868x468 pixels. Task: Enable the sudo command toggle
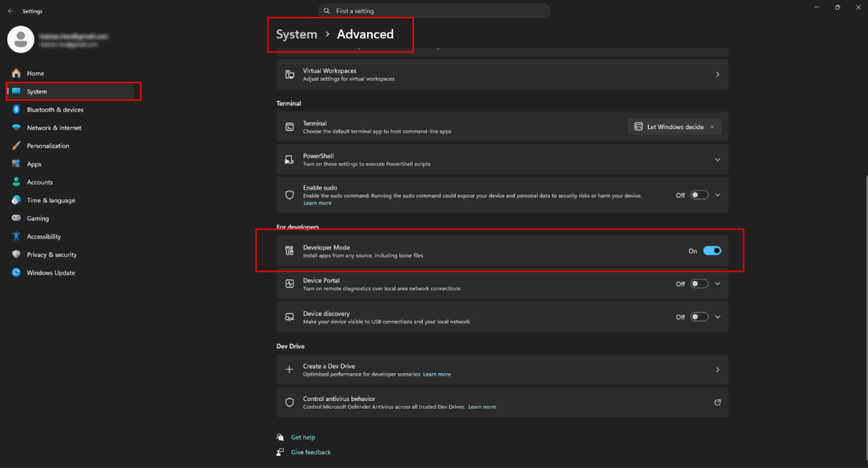coord(699,194)
